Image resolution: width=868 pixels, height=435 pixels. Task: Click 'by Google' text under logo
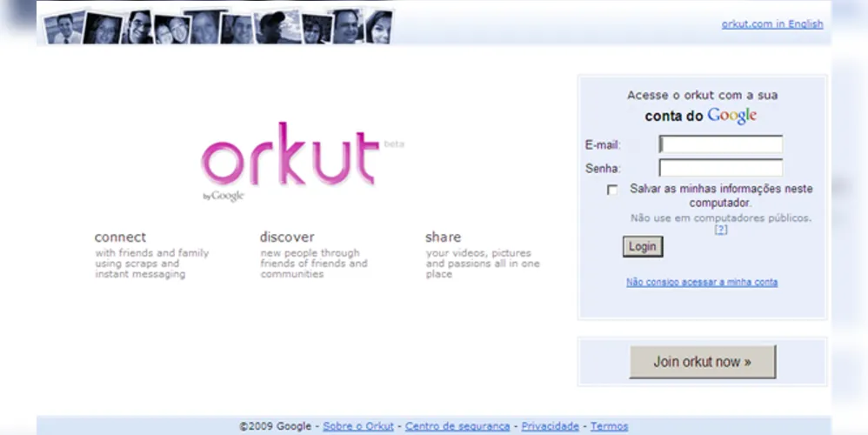click(x=224, y=196)
